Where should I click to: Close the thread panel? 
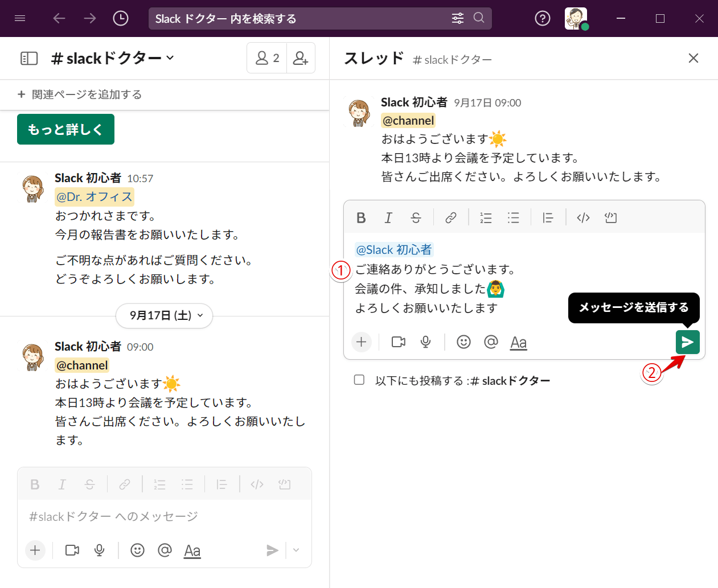click(694, 58)
